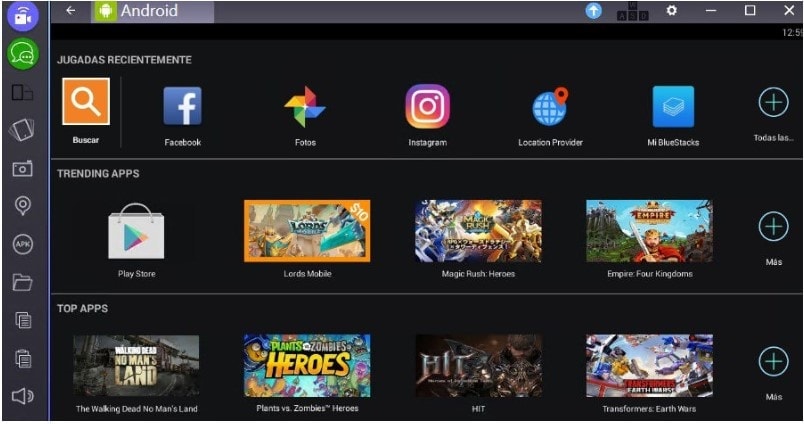Click the install APK icon

tap(23, 244)
